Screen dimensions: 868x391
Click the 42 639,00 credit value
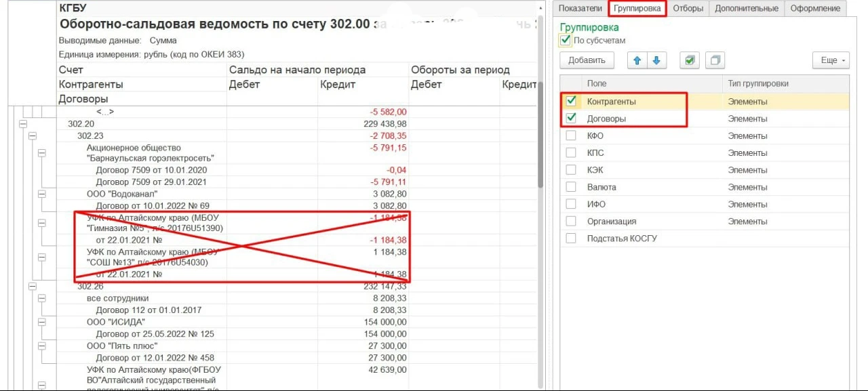pyautogui.click(x=388, y=369)
